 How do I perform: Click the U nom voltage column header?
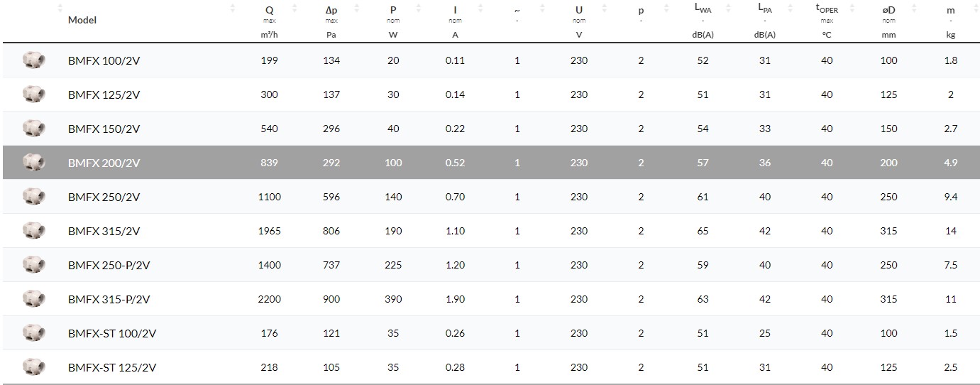pos(579,10)
